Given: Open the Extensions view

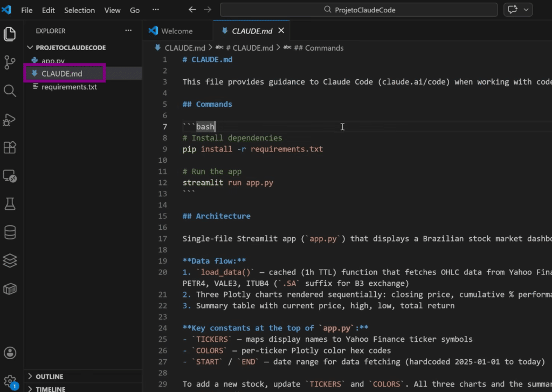Looking at the screenshot, I should click(x=10, y=148).
